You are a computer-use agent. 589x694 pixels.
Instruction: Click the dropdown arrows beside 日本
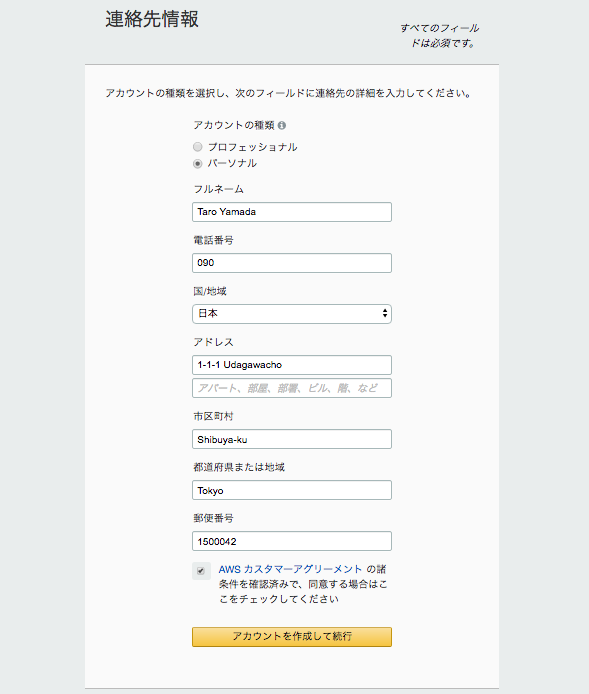(385, 313)
